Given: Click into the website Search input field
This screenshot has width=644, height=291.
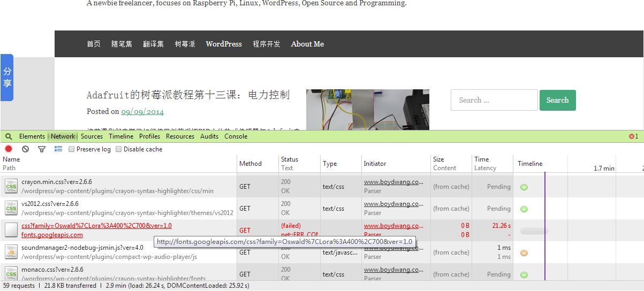Looking at the screenshot, I should [494, 100].
